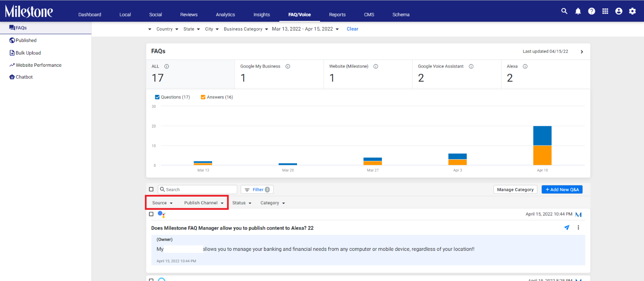Open the settings gear icon
Image resolution: width=644 pixels, height=281 pixels.
[x=633, y=11]
